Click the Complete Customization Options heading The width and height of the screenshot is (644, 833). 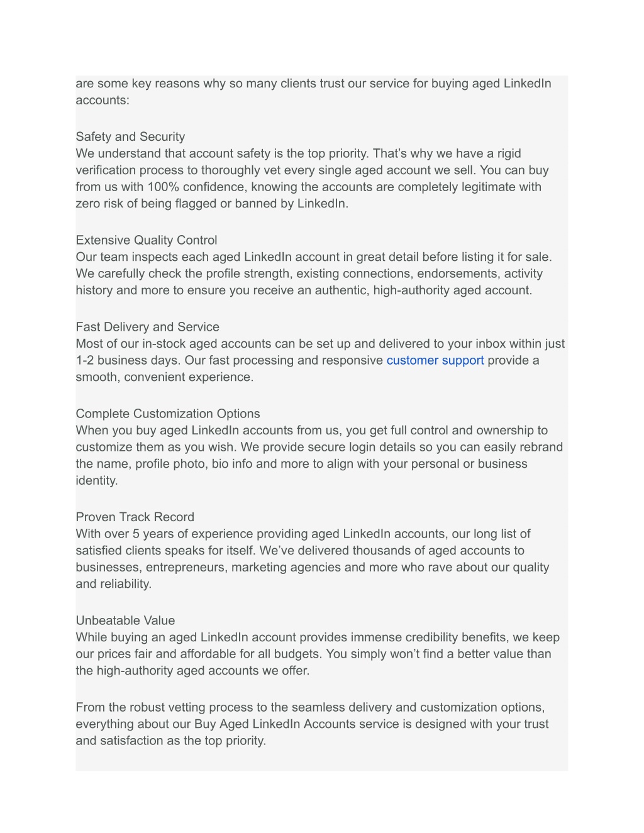(x=168, y=414)
